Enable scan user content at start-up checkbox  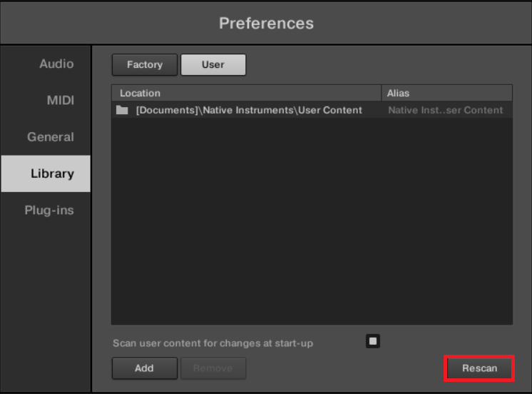click(373, 340)
